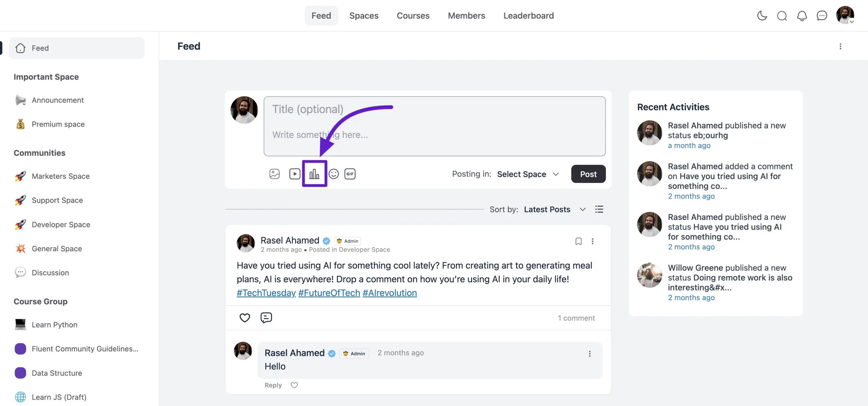Go to the Leaderboard tab

coord(528,16)
